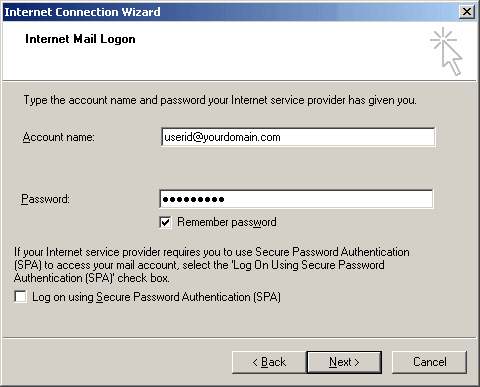This screenshot has height=387, width=480.
Task: Return to previous page with Back
Action: pyautogui.click(x=269, y=362)
